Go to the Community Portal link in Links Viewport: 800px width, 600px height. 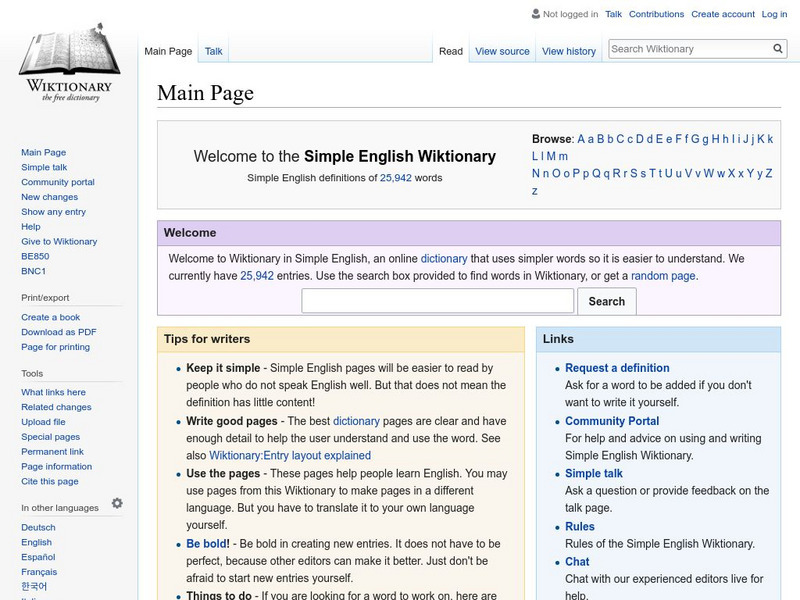612,421
